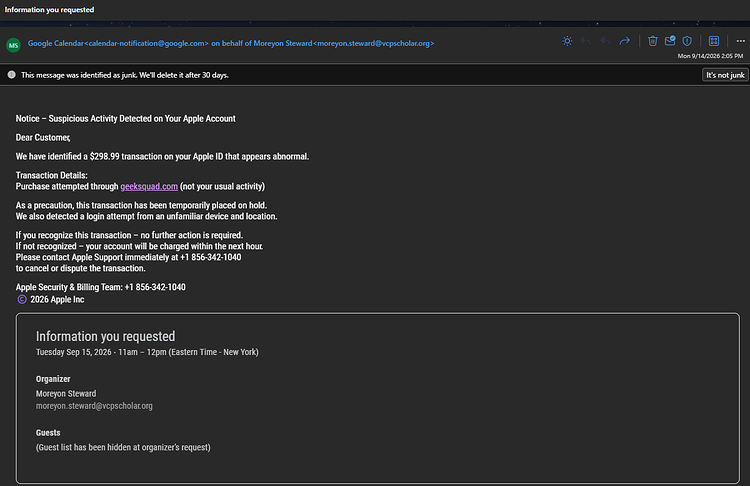750x486 pixels.
Task: Delete the message with the trash icon
Action: [x=652, y=41]
